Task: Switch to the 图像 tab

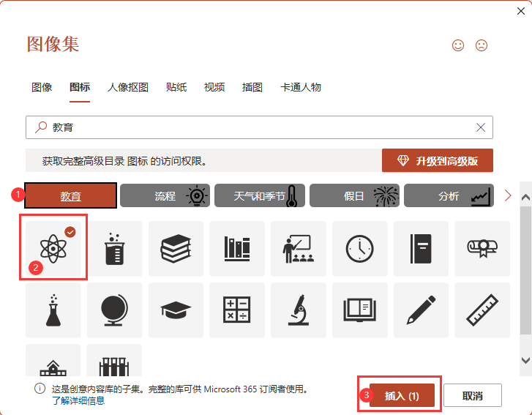Action: 42,87
